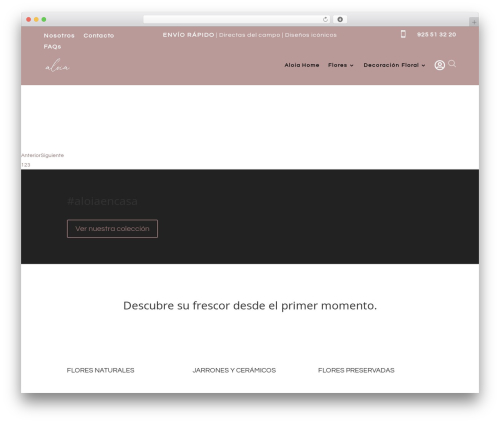Go to the Anterior slide
The image size is (500, 423).
point(31,155)
